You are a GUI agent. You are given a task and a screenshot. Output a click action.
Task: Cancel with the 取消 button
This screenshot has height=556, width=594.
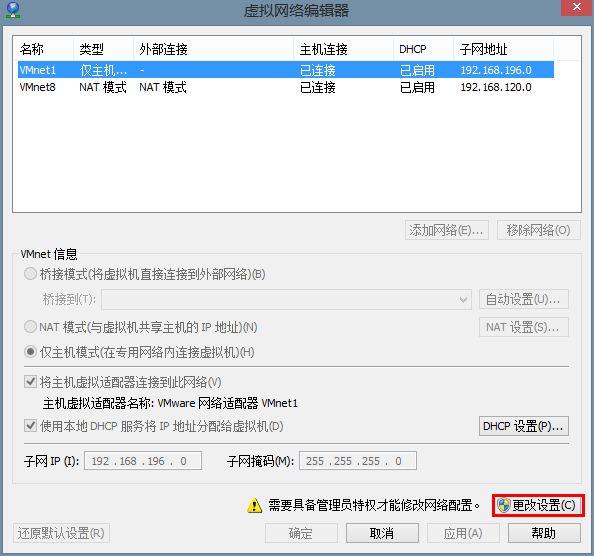382,533
